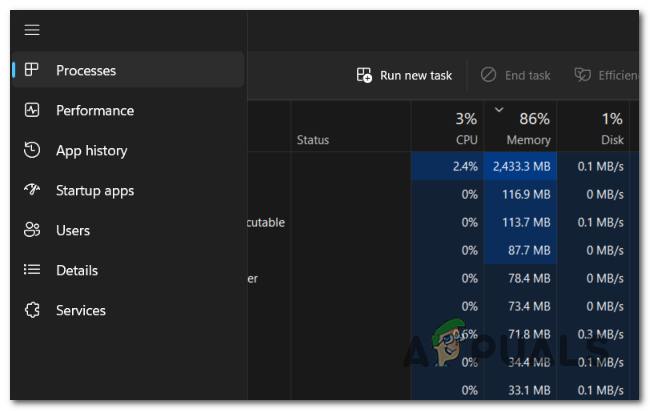Go to the Services page

pos(80,310)
